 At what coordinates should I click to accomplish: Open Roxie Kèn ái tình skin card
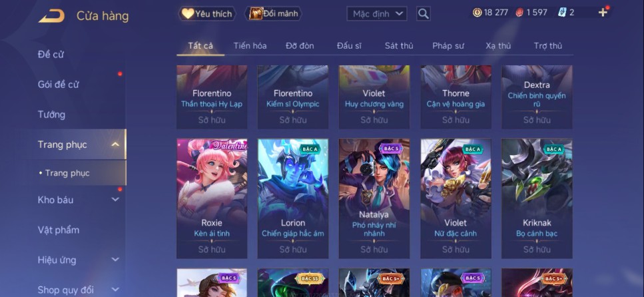point(212,198)
